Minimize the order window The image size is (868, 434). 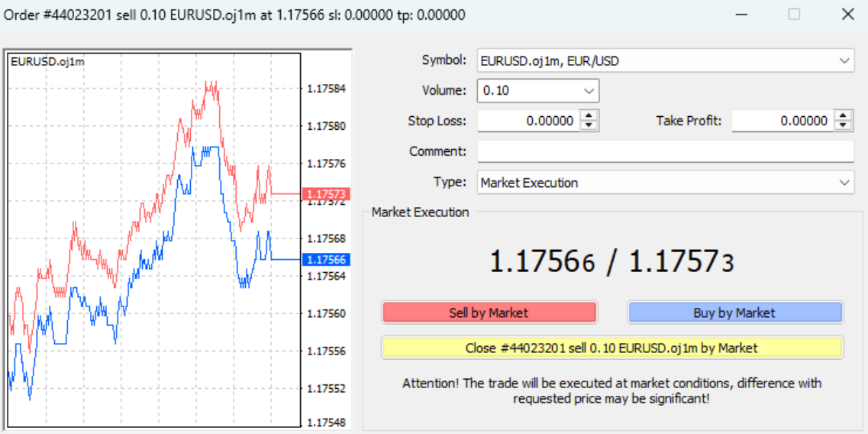click(x=742, y=15)
